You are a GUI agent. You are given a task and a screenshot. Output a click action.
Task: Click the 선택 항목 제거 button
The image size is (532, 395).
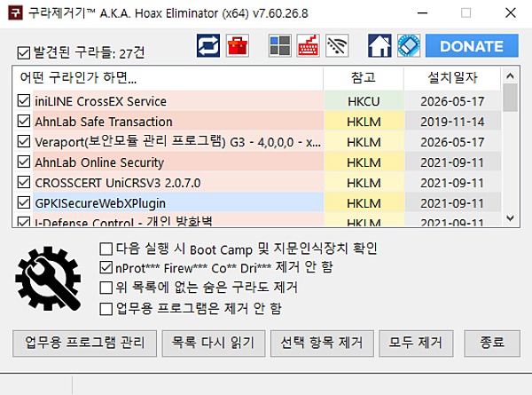[x=322, y=343]
